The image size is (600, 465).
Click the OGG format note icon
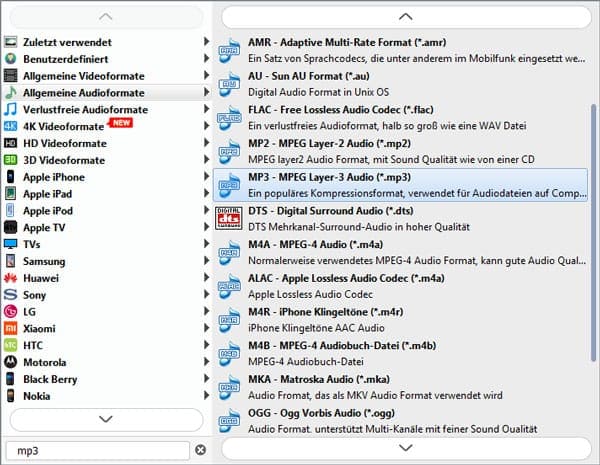pyautogui.click(x=229, y=421)
